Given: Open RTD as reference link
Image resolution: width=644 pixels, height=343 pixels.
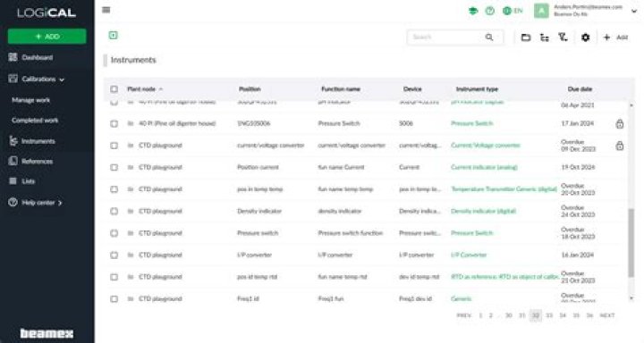Looking at the screenshot, I should point(504,277).
